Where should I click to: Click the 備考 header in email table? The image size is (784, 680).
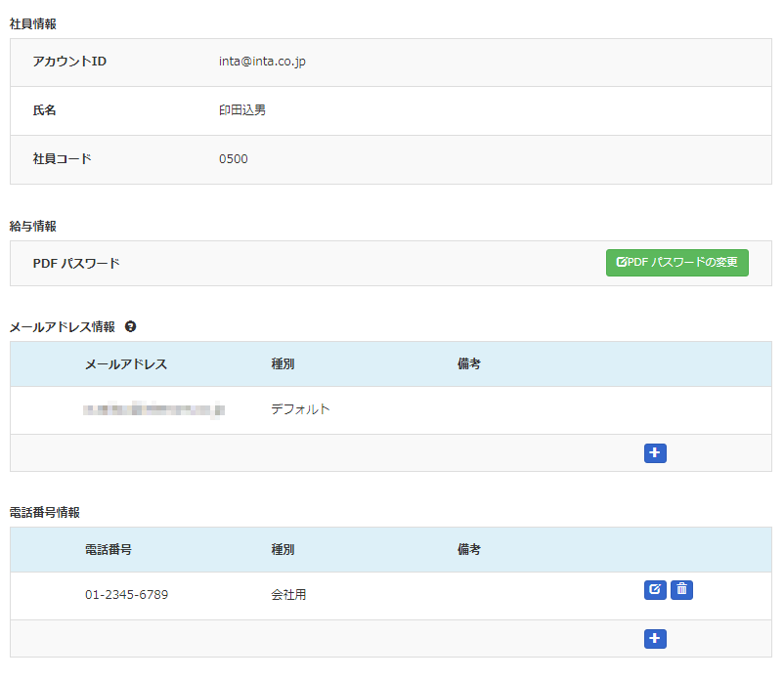tap(468, 364)
